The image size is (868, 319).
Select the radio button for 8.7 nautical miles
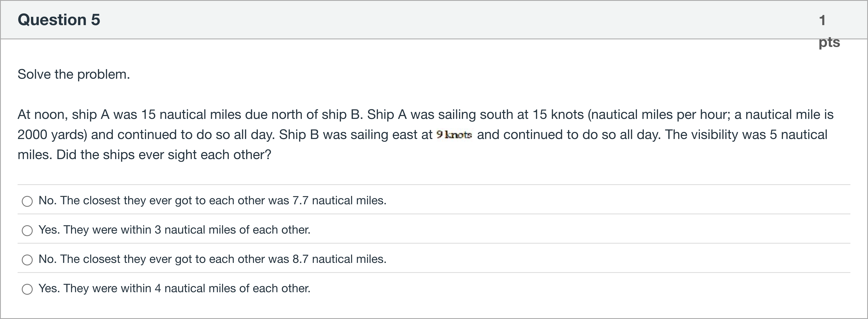(27, 260)
